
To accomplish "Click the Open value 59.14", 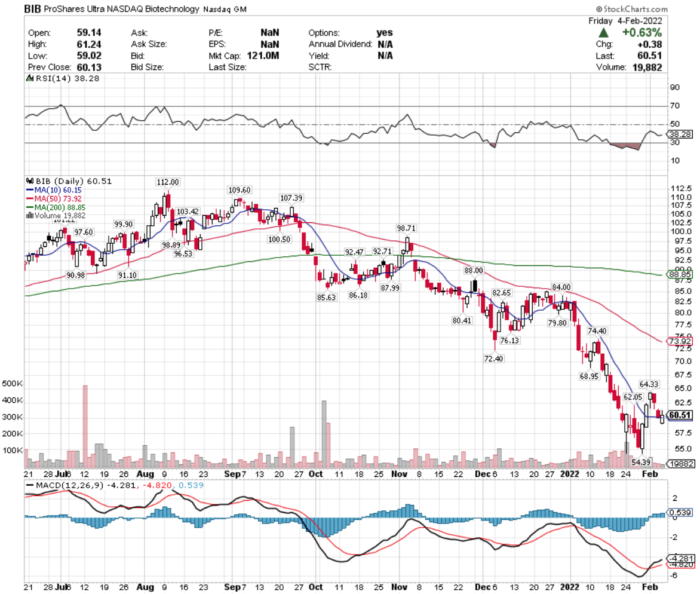I will coord(89,33).
